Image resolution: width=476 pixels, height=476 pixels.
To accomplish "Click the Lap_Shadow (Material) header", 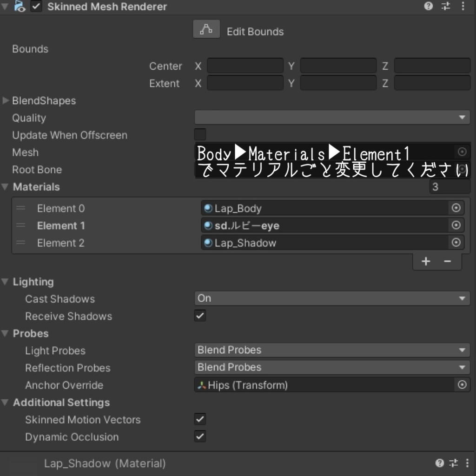I will pyautogui.click(x=105, y=463).
